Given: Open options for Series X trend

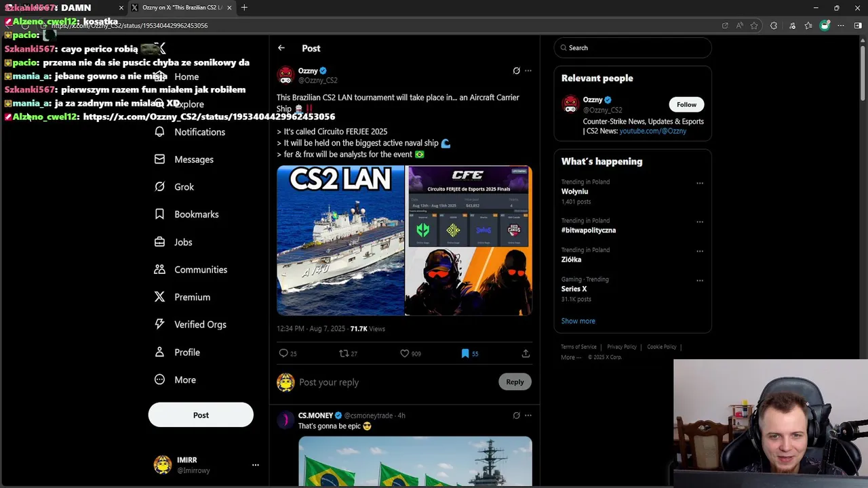Looking at the screenshot, I should tap(700, 280).
